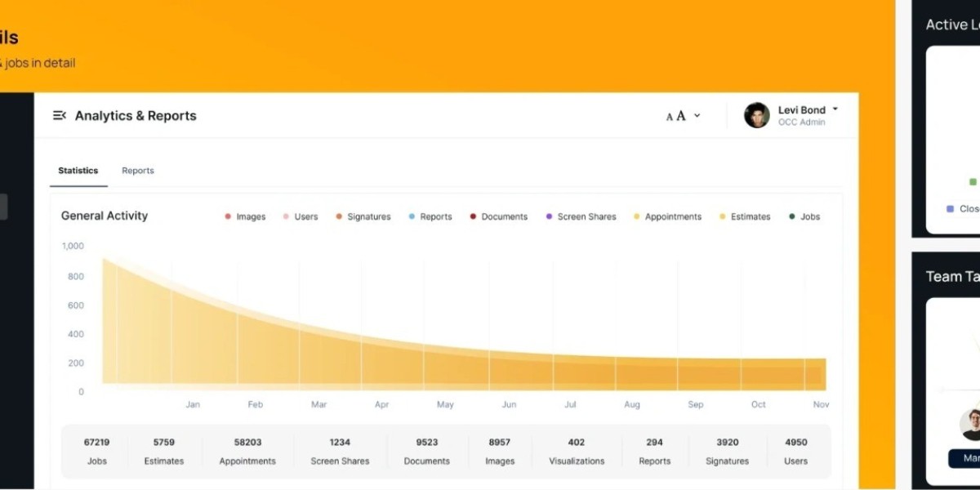The height and width of the screenshot is (490, 980).
Task: Click OCC Admin role text
Action: (x=801, y=122)
